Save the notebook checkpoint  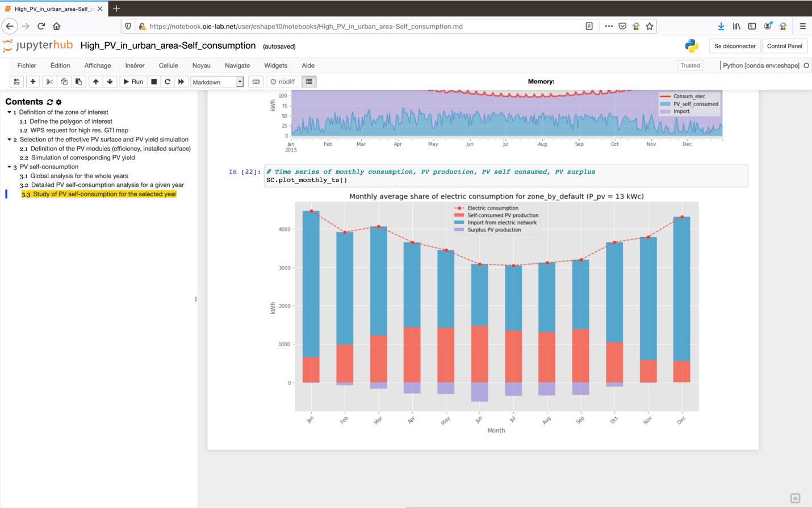tap(16, 81)
